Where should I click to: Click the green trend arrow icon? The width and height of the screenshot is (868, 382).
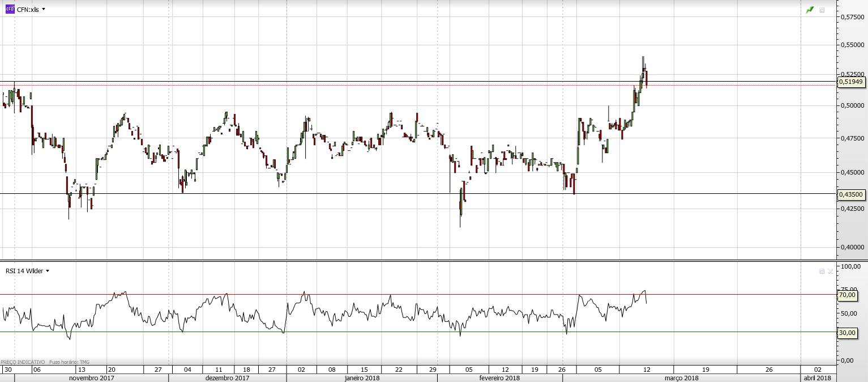coord(810,10)
